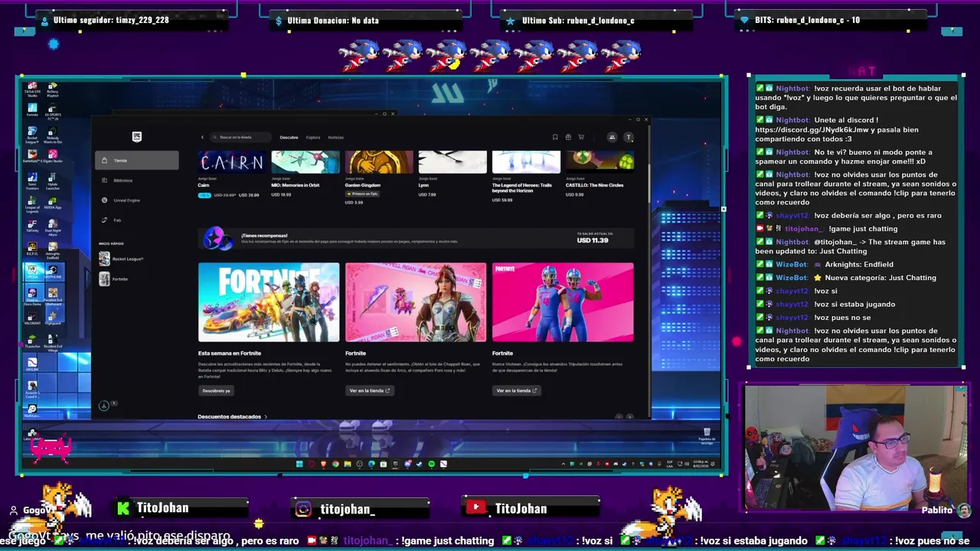The width and height of the screenshot is (980, 551).
Task: Click the taskbar clock and date
Action: [x=701, y=464]
